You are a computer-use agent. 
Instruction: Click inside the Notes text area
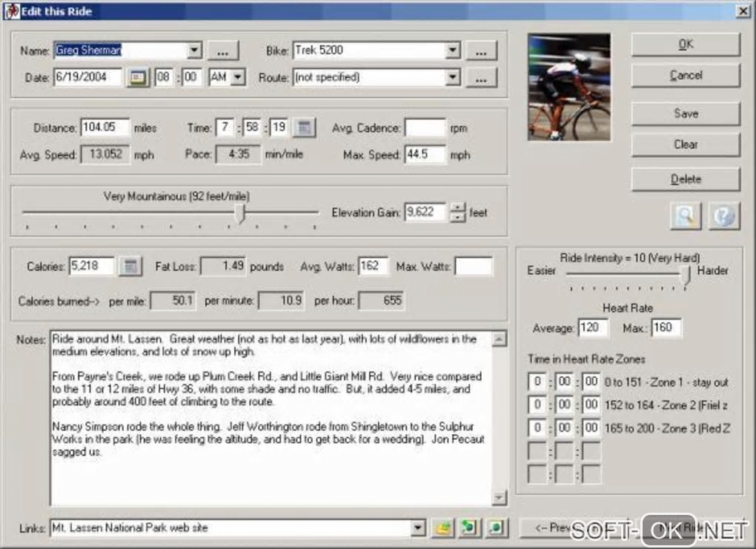[271, 419]
